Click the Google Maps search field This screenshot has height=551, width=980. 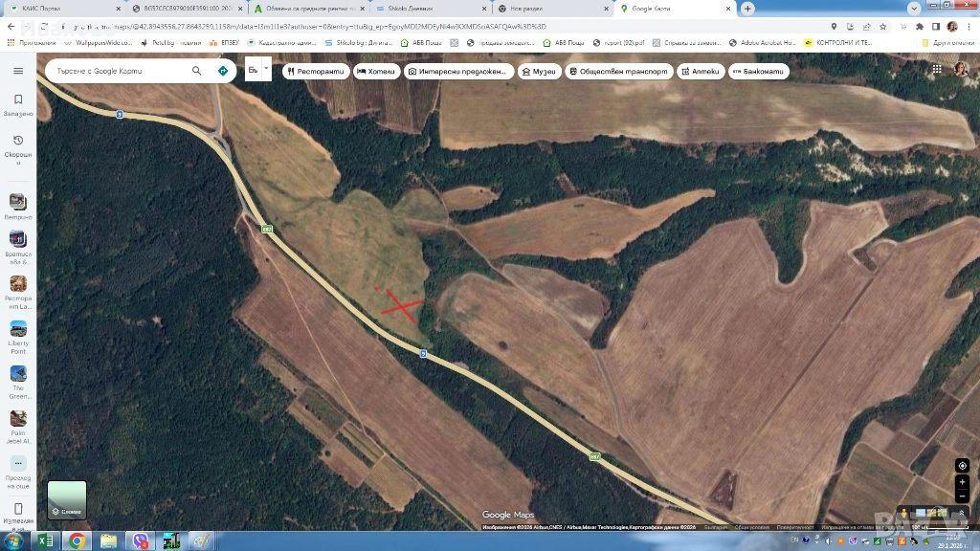[120, 71]
